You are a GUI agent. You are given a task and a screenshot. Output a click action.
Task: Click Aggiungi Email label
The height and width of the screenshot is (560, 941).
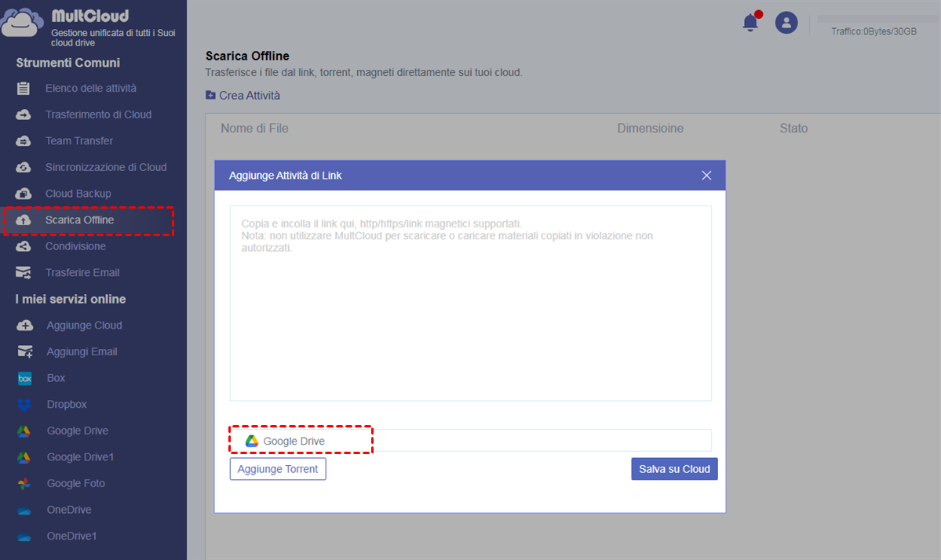(x=82, y=352)
